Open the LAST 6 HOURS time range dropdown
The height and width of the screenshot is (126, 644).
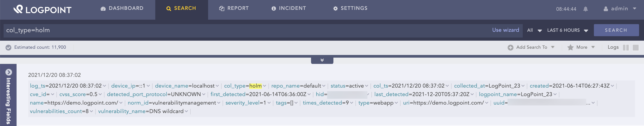point(567,30)
